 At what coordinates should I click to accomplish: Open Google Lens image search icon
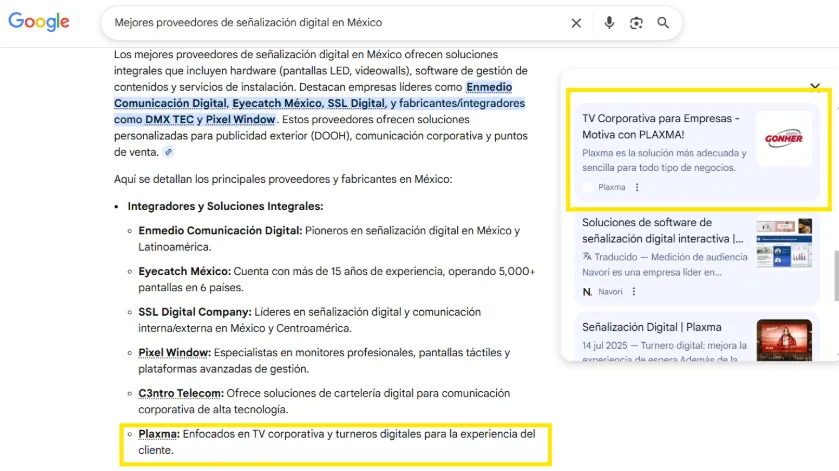point(636,23)
